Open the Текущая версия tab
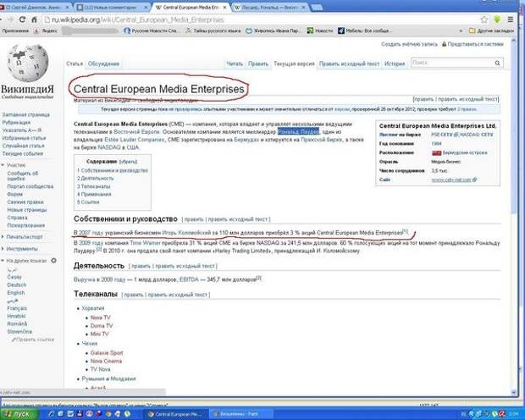The width and height of the screenshot is (525, 420). 294,64
